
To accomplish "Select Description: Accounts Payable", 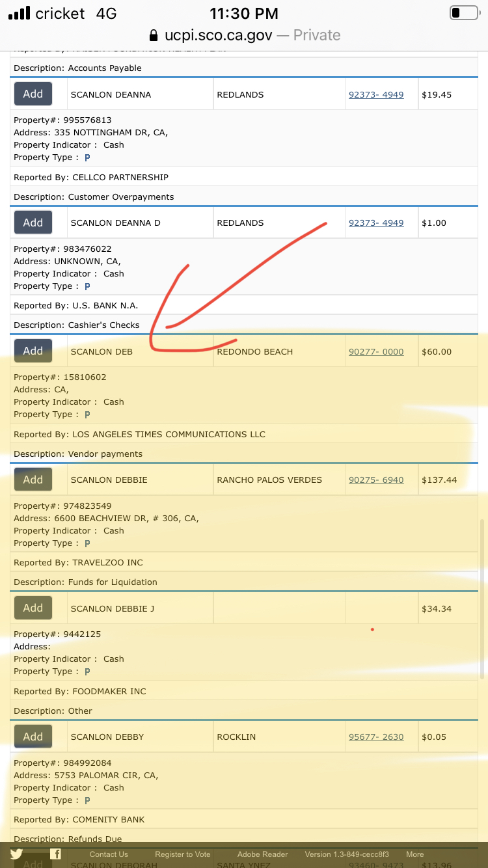I will coord(77,68).
